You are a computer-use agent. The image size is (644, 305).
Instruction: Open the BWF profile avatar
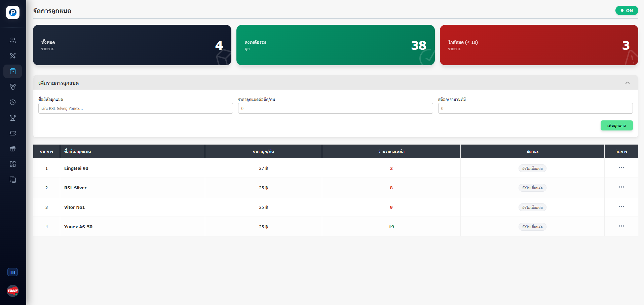[13, 291]
